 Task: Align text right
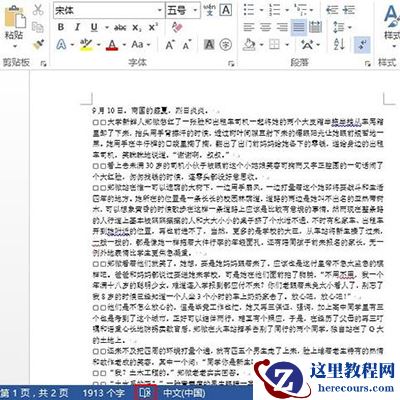tap(282, 27)
